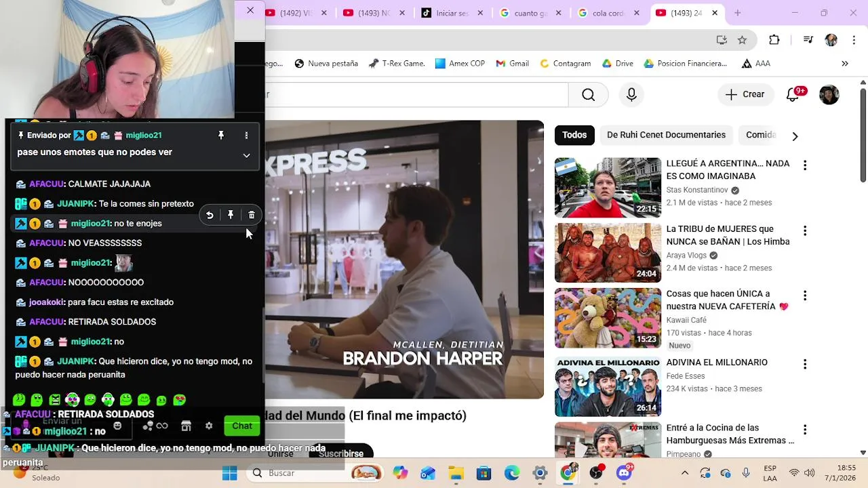Open a new Chrome tab with plus

(x=737, y=13)
